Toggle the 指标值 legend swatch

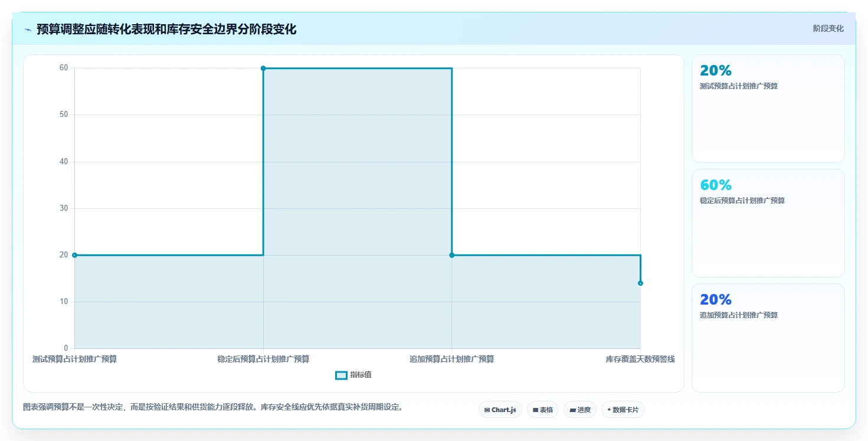(341, 375)
